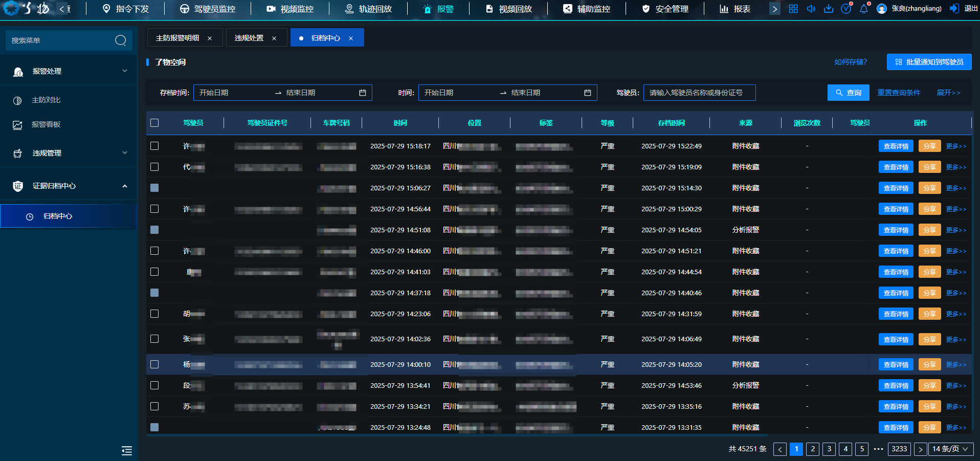Select checkbox for row starting with 杨
Viewport: 980px width, 461px height.
154,364
